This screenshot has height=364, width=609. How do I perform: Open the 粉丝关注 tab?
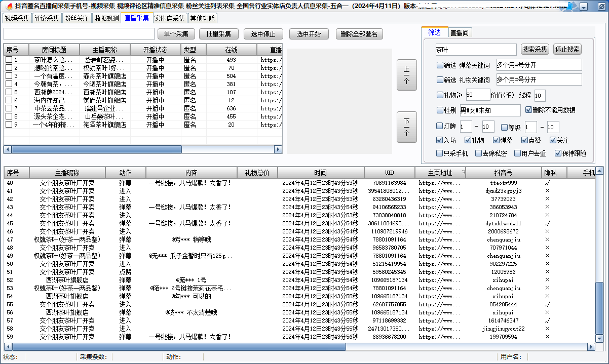(x=77, y=18)
